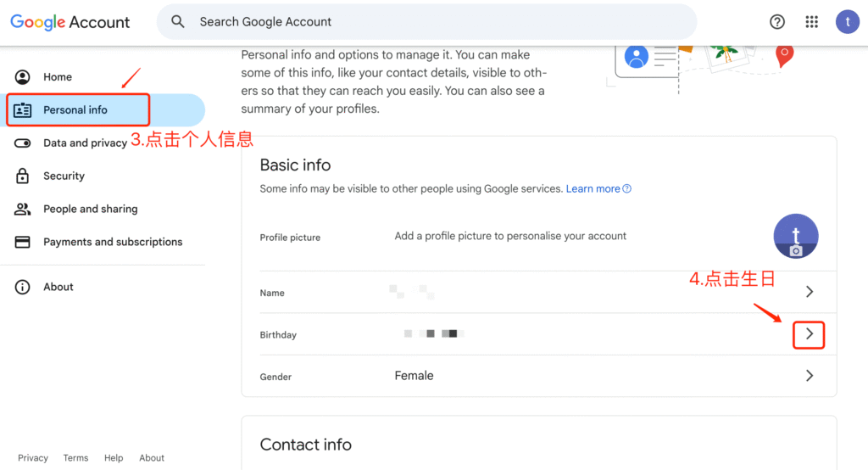Go to Home in sidebar

click(x=58, y=77)
